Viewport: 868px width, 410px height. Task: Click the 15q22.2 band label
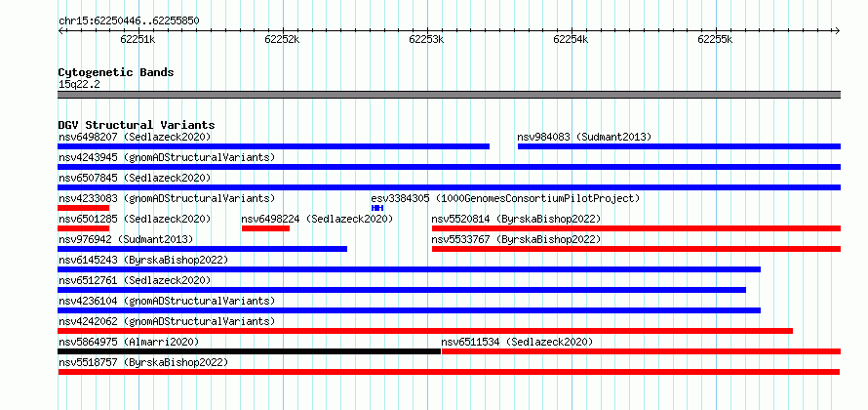(x=79, y=85)
